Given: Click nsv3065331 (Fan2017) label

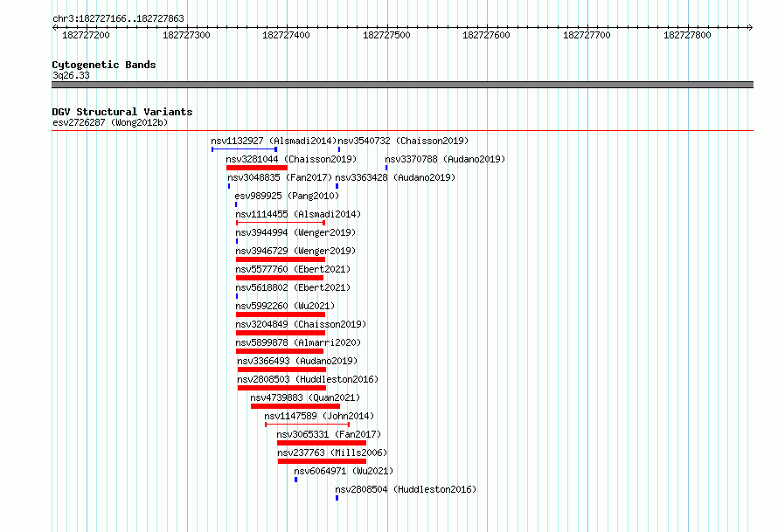Looking at the screenshot, I should [x=329, y=434].
